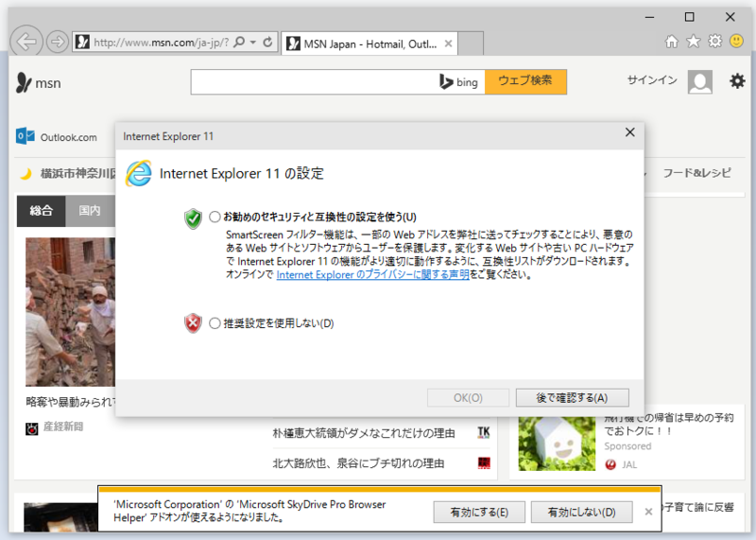
Task: Open Favorites star icon
Action: (694, 42)
